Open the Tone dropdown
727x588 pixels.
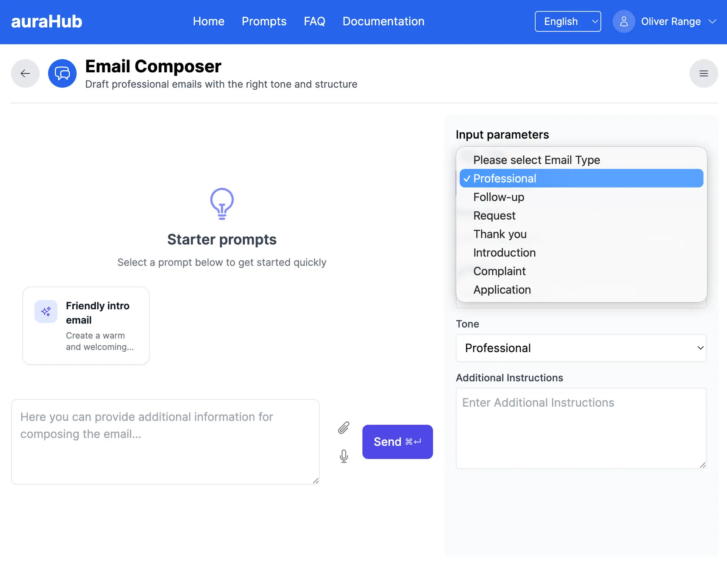click(580, 348)
